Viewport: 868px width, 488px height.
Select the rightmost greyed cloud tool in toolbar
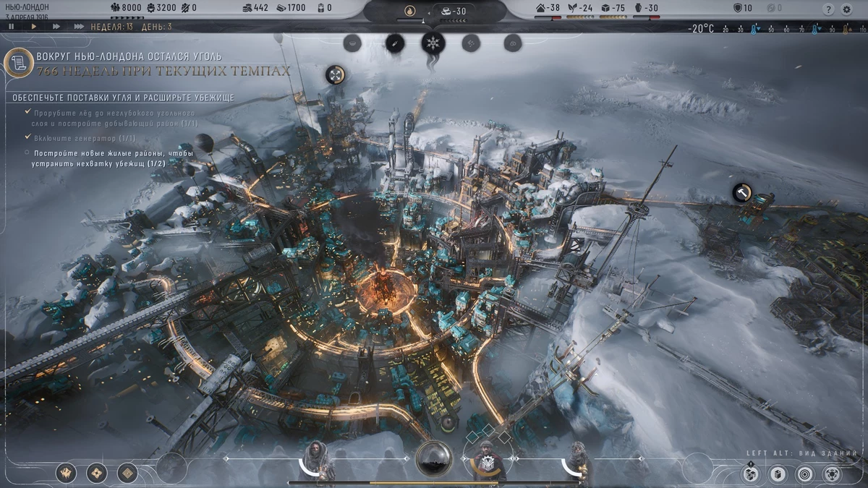[x=513, y=43]
